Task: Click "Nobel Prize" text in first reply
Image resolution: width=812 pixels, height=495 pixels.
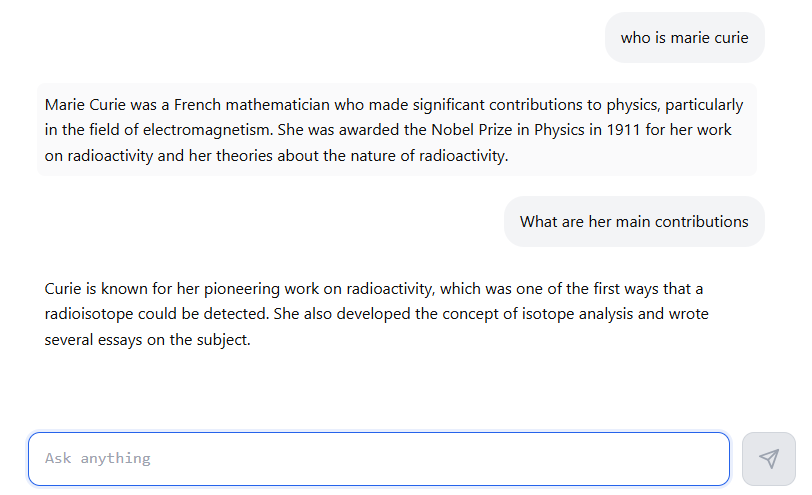Action: 471,130
